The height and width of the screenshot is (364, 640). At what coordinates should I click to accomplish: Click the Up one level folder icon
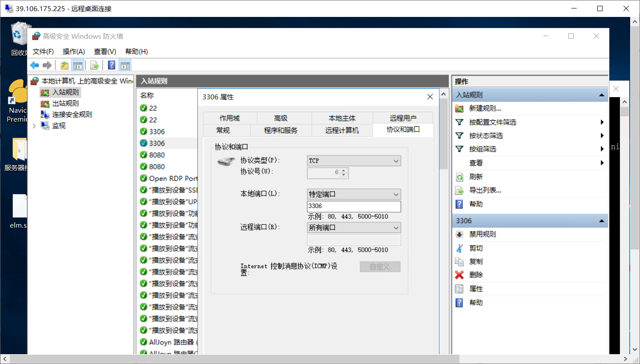65,65
